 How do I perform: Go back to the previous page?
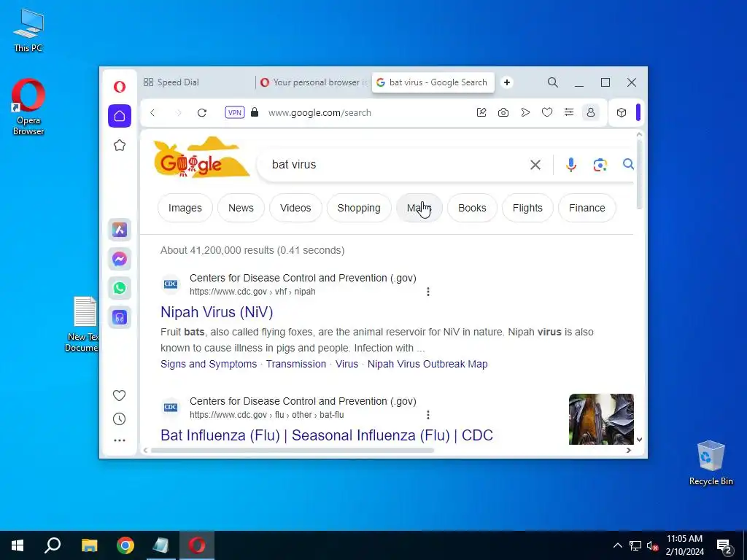tap(152, 113)
